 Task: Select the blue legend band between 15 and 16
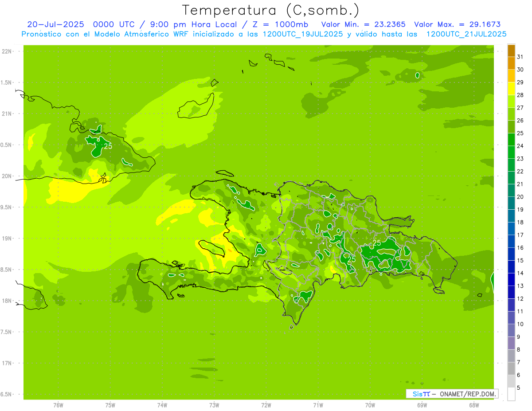click(511, 254)
